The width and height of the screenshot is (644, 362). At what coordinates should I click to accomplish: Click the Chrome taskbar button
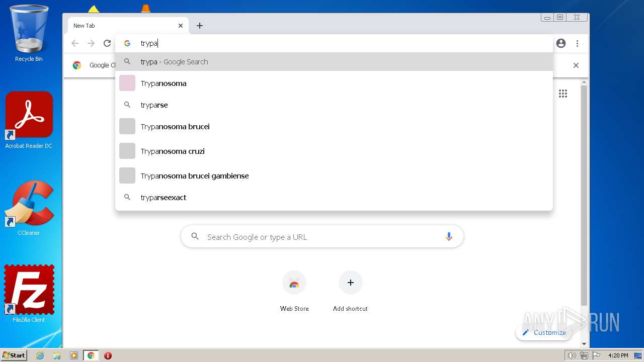coord(91,355)
